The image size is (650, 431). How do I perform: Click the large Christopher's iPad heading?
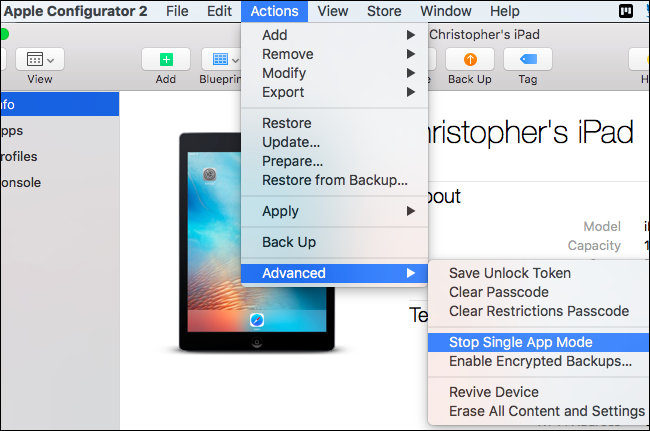coord(531,133)
